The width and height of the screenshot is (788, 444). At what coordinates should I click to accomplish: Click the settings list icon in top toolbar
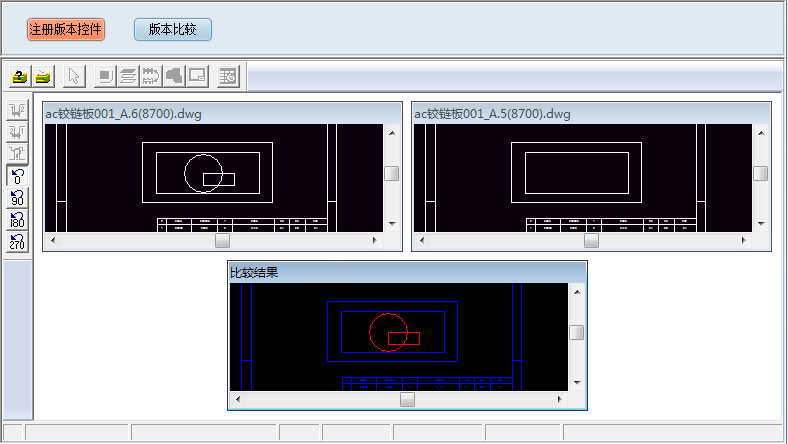coord(228,76)
